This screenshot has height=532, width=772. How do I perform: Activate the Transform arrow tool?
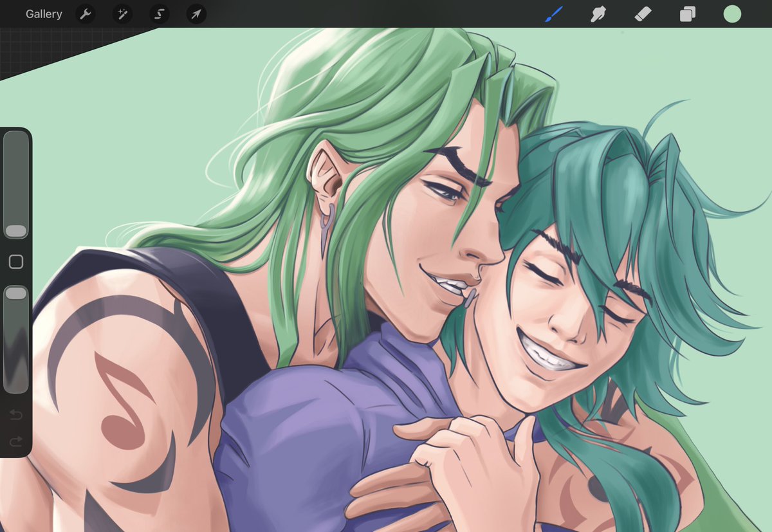[196, 14]
